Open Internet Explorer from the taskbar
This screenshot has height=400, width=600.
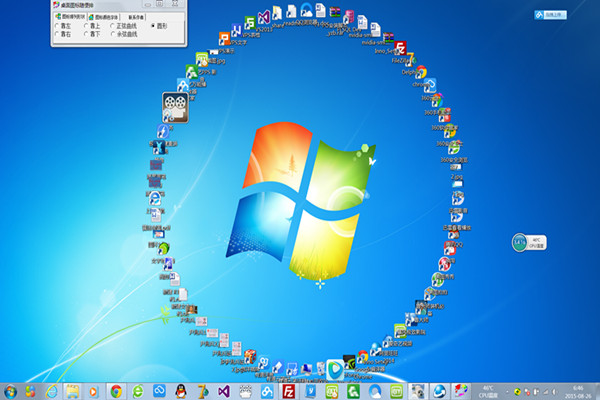pos(52,391)
